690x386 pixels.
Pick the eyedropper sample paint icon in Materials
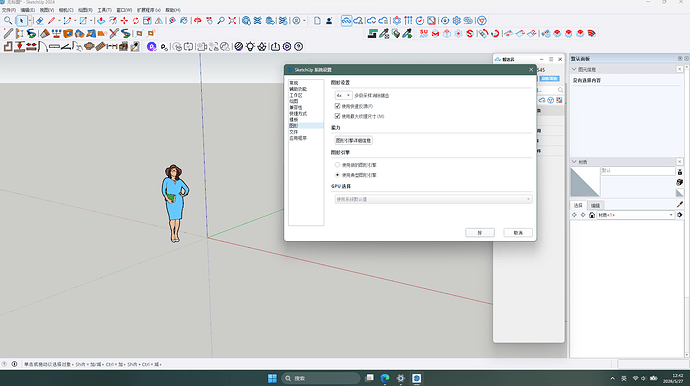click(680, 204)
